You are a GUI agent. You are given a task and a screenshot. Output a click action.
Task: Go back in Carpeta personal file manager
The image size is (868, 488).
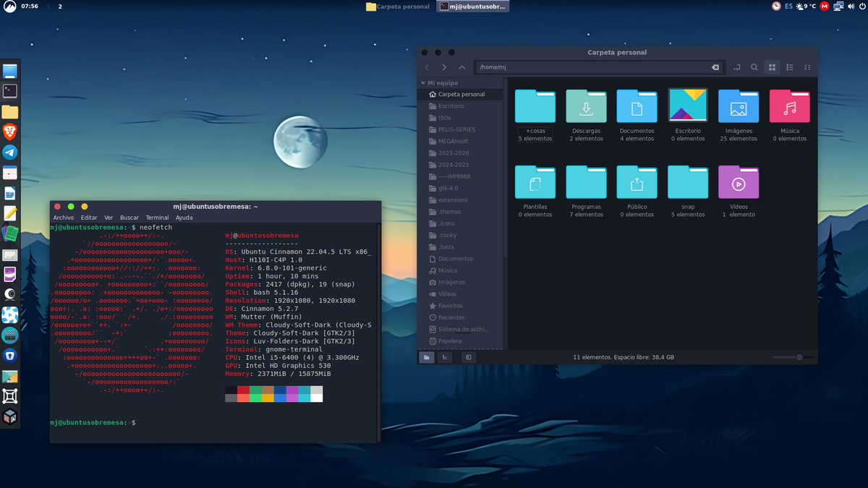(x=427, y=67)
